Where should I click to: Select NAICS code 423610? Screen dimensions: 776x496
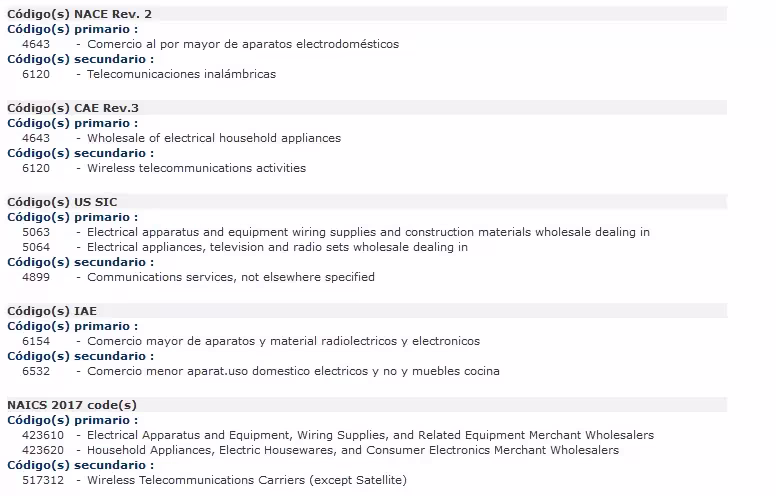(43, 435)
